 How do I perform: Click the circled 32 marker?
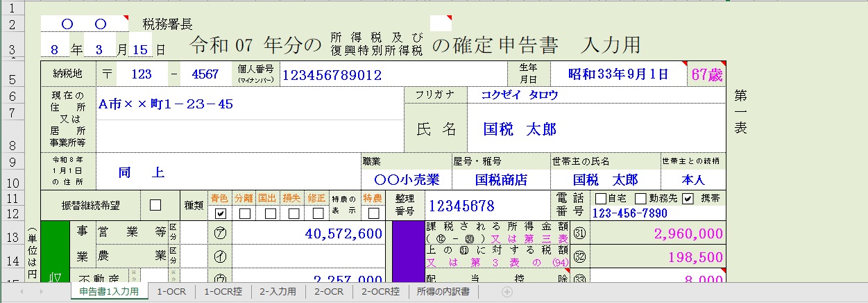pyautogui.click(x=579, y=256)
